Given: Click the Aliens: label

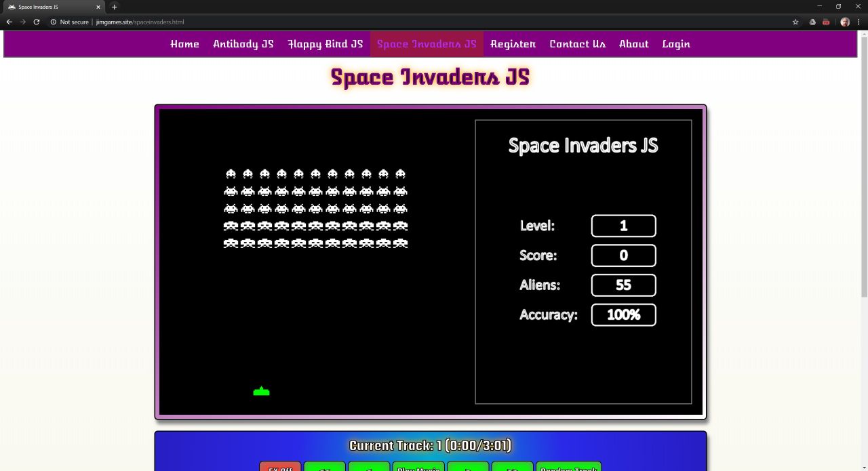Looking at the screenshot, I should click(x=540, y=285).
